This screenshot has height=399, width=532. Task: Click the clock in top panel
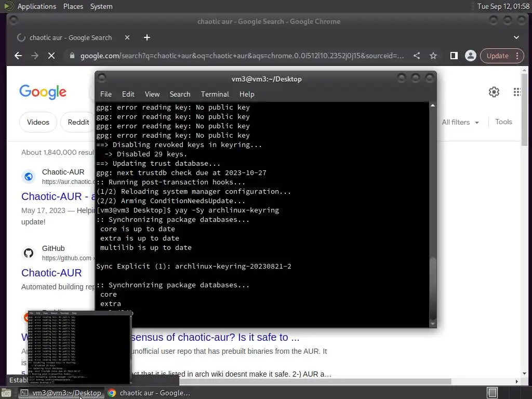click(503, 6)
